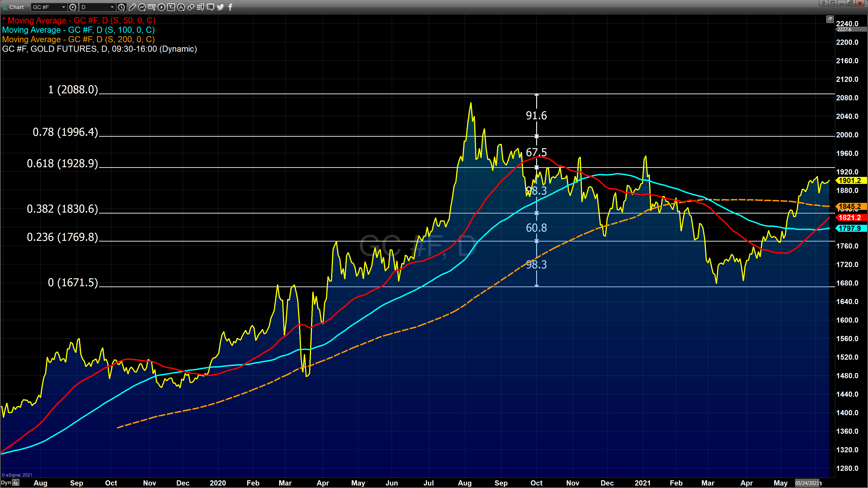Click the 67.5 range measurement label
The height and width of the screenshot is (488, 868).
click(x=536, y=152)
